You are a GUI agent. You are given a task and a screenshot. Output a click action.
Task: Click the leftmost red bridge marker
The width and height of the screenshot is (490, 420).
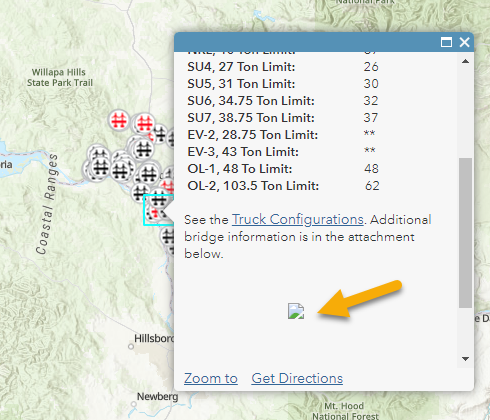coord(119,120)
